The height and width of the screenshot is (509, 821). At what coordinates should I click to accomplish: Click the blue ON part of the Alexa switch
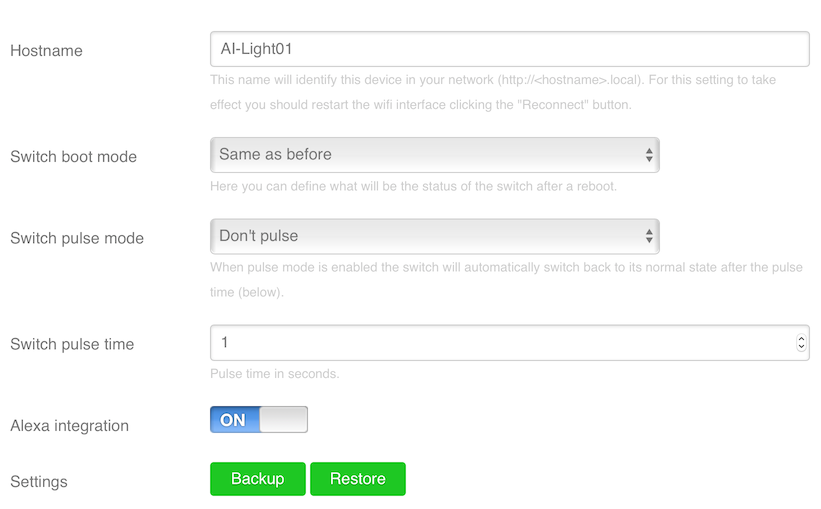coord(233,420)
